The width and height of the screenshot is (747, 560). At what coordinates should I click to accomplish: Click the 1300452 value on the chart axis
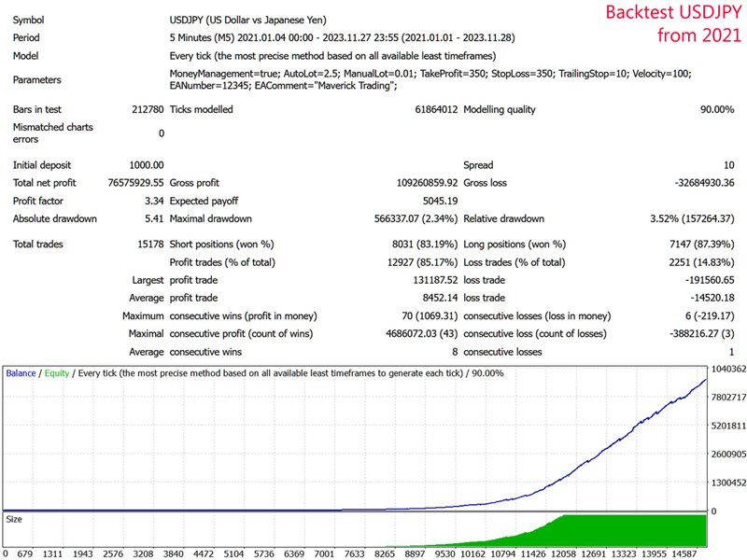(x=728, y=483)
